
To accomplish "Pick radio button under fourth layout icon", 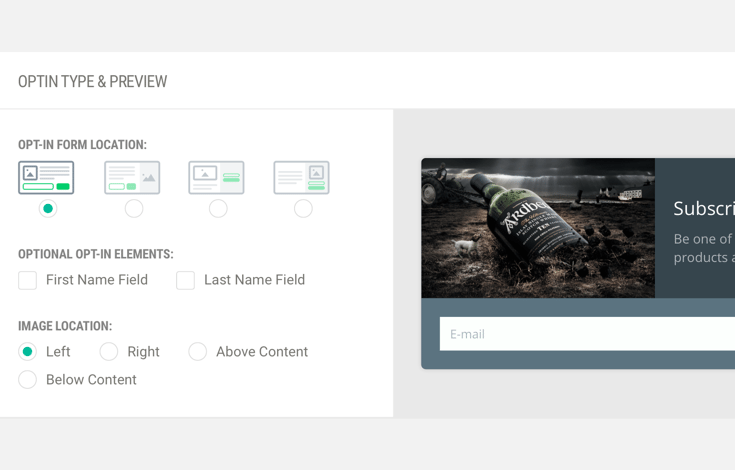I will pos(303,209).
